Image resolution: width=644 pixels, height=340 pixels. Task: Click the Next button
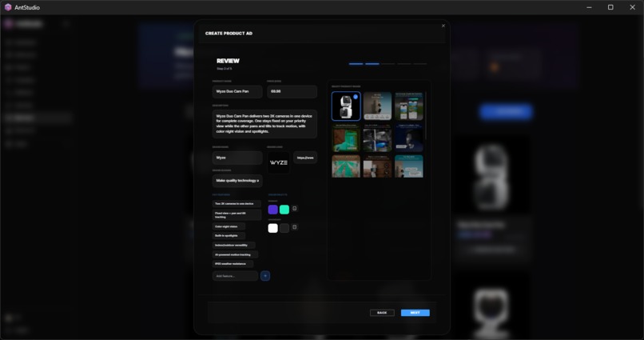pos(415,313)
